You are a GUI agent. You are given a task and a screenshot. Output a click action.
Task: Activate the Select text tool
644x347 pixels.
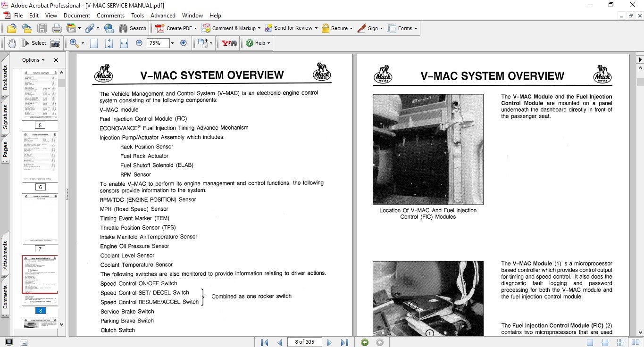(x=33, y=43)
